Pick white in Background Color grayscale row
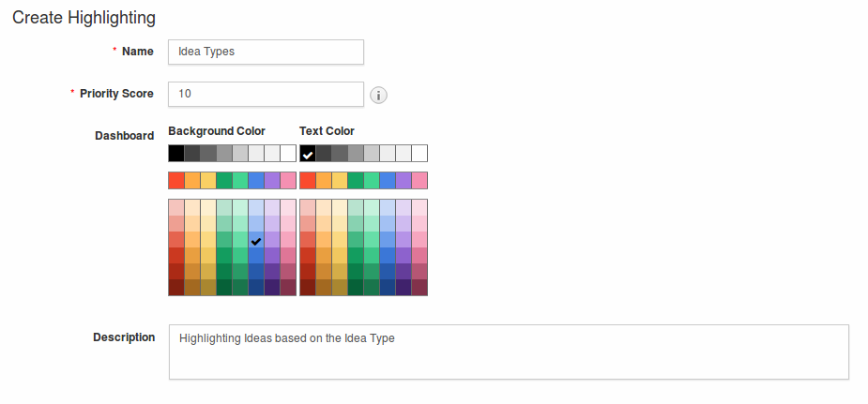 pyautogui.click(x=288, y=153)
